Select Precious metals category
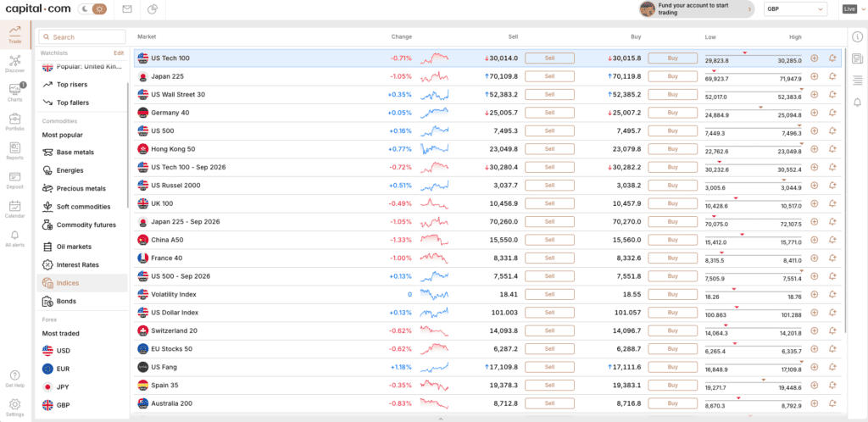This screenshot has height=422, width=868. click(x=82, y=189)
